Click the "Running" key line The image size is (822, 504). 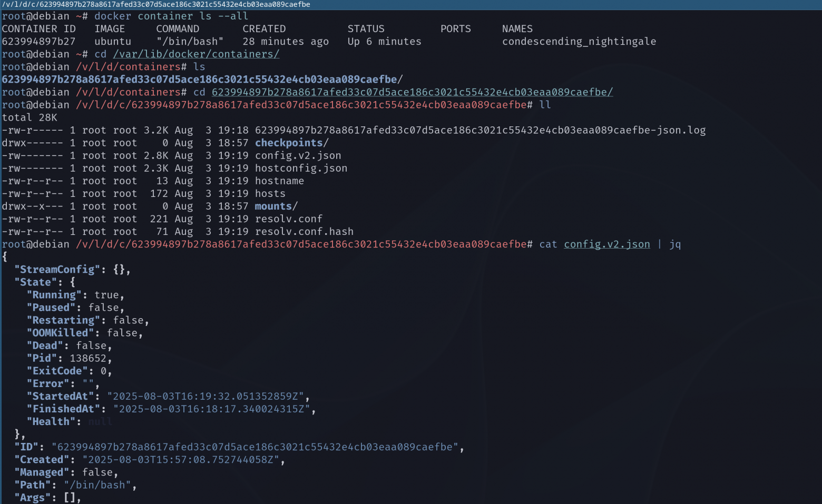point(76,294)
